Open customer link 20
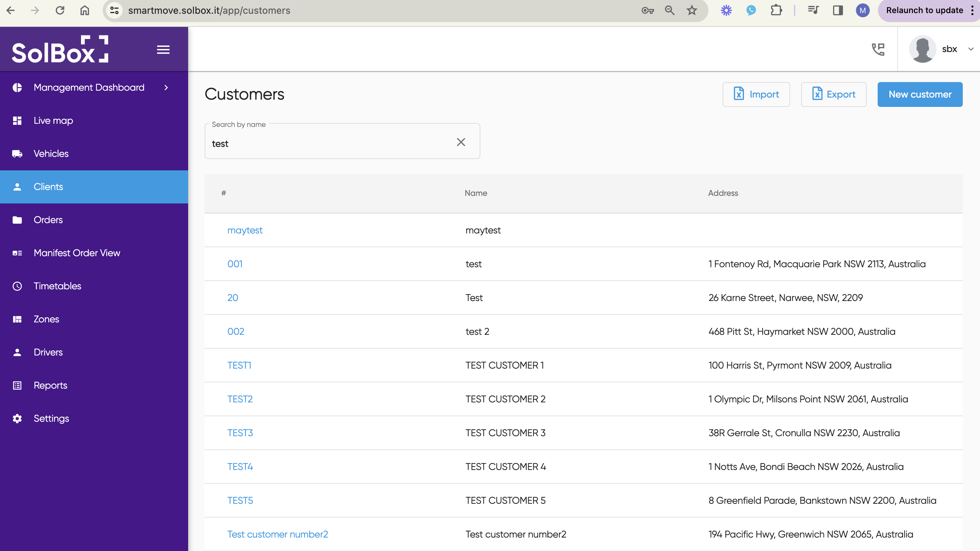This screenshot has height=551, width=980. 233,298
